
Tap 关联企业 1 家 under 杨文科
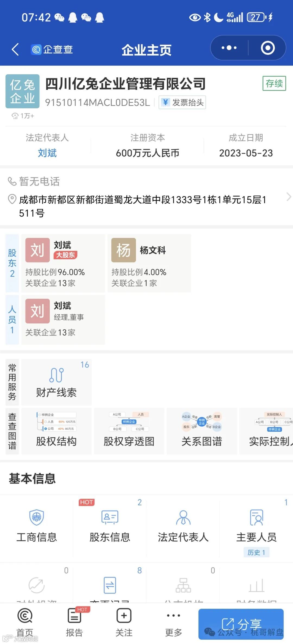134,283
